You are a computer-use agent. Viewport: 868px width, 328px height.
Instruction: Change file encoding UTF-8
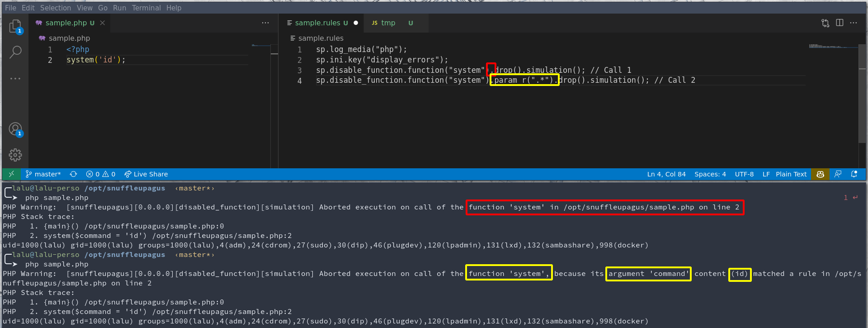tap(744, 174)
